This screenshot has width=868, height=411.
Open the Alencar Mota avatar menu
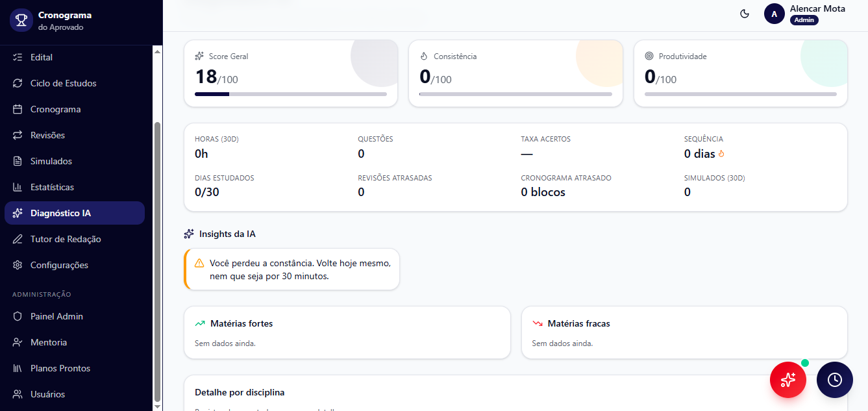(x=775, y=14)
